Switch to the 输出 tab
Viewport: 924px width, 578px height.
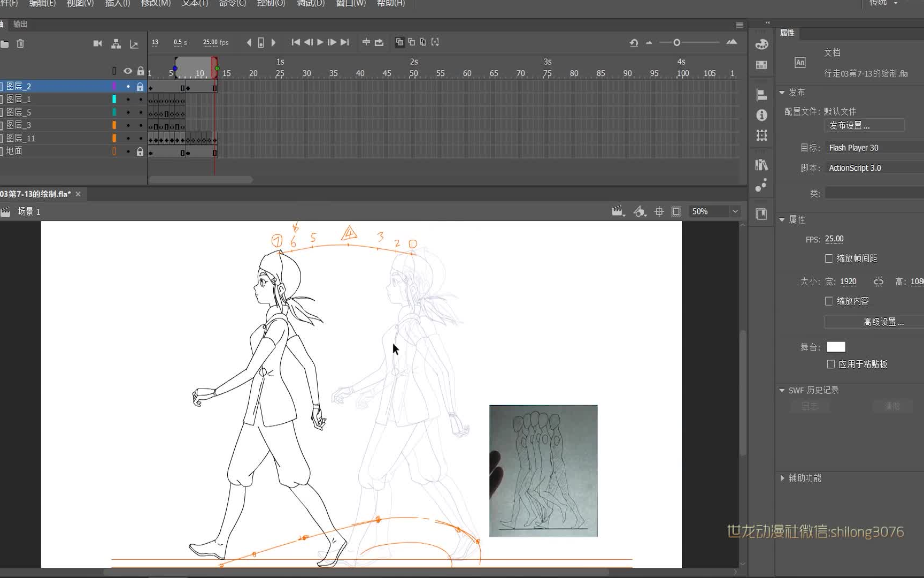[x=20, y=25]
